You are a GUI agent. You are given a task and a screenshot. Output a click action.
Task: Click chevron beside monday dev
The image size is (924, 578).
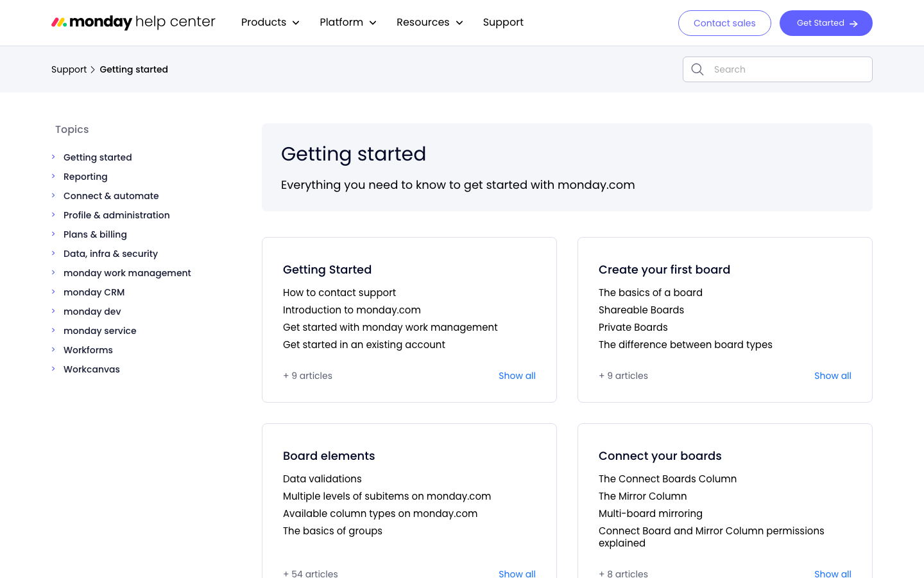[53, 311]
